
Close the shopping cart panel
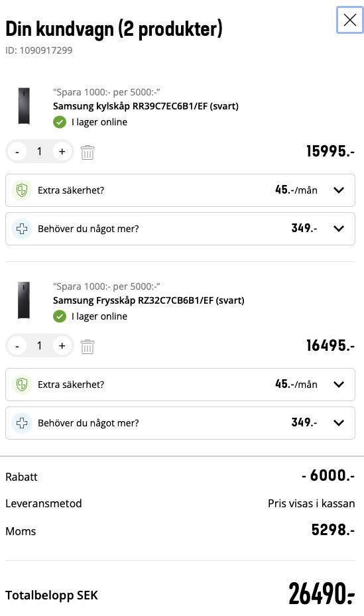coord(349,20)
